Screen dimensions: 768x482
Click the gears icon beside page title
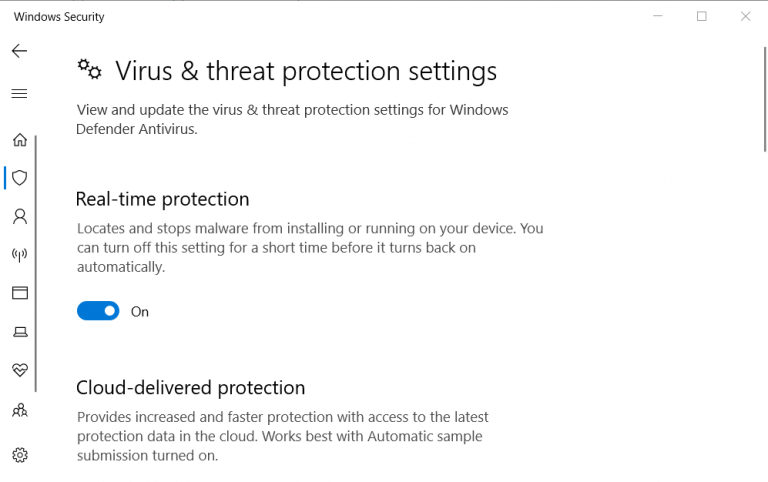point(90,70)
